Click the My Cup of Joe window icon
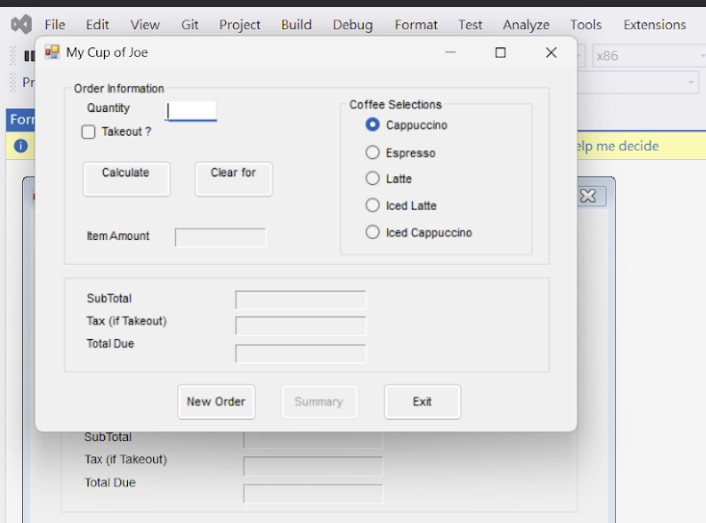The width and height of the screenshot is (706, 523). [52, 52]
